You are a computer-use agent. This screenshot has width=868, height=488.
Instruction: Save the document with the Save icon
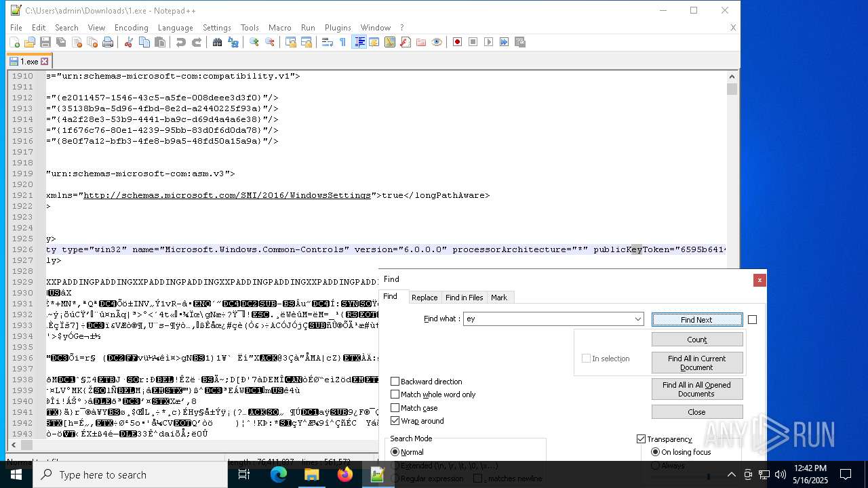pyautogui.click(x=45, y=42)
